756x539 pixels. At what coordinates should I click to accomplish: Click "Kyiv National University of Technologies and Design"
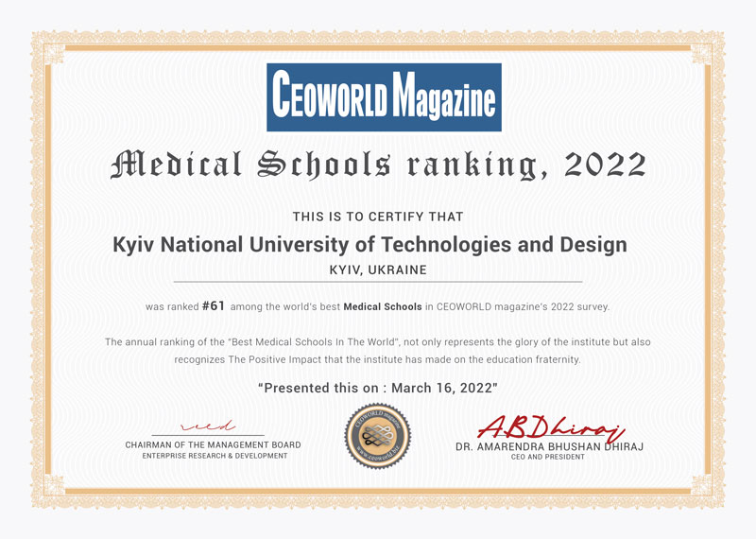click(369, 245)
